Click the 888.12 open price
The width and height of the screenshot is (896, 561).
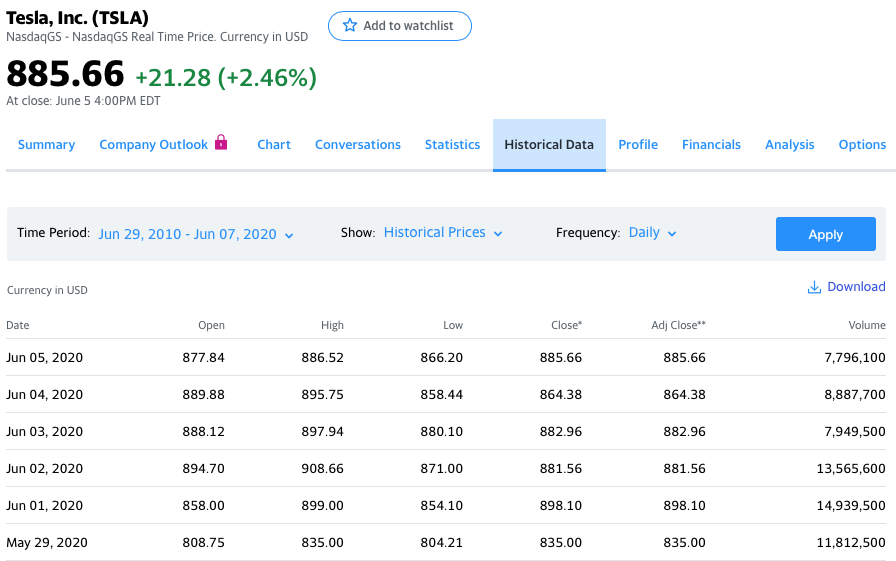point(203,432)
